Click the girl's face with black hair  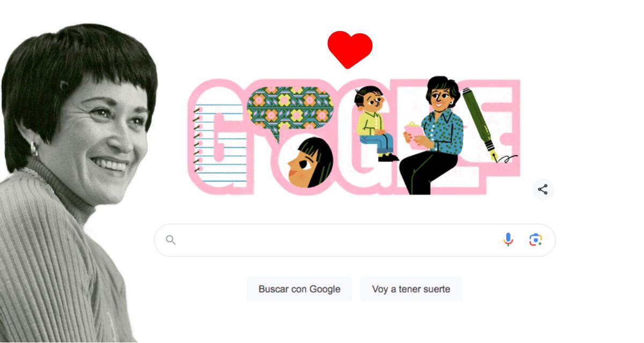coord(310,162)
